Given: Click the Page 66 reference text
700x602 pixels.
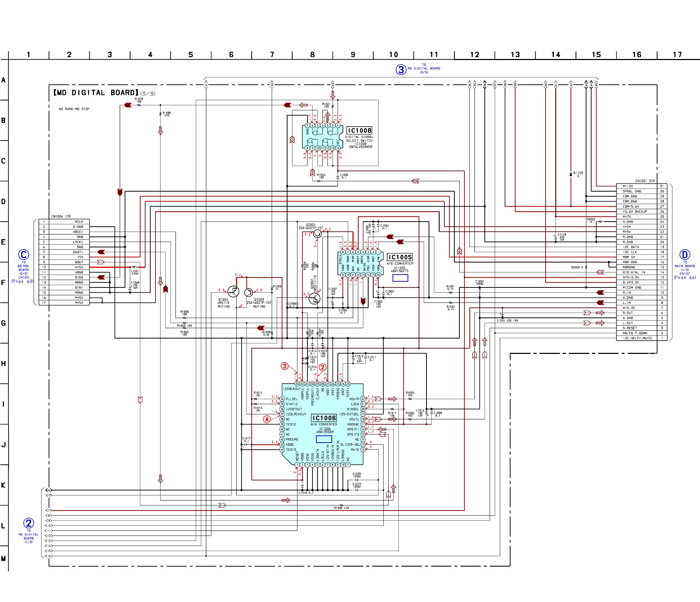Looking at the screenshot, I should 685,277.
